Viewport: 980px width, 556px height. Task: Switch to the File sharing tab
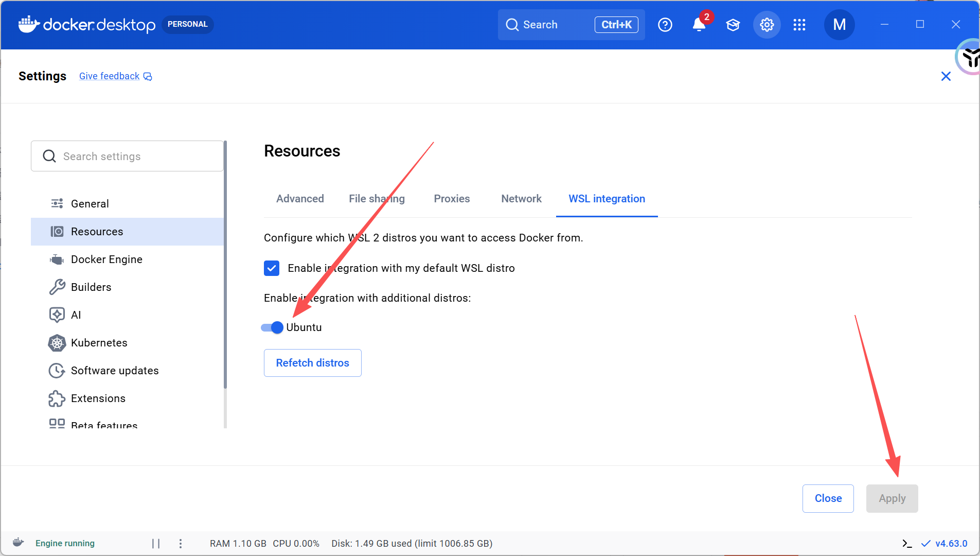(x=377, y=199)
